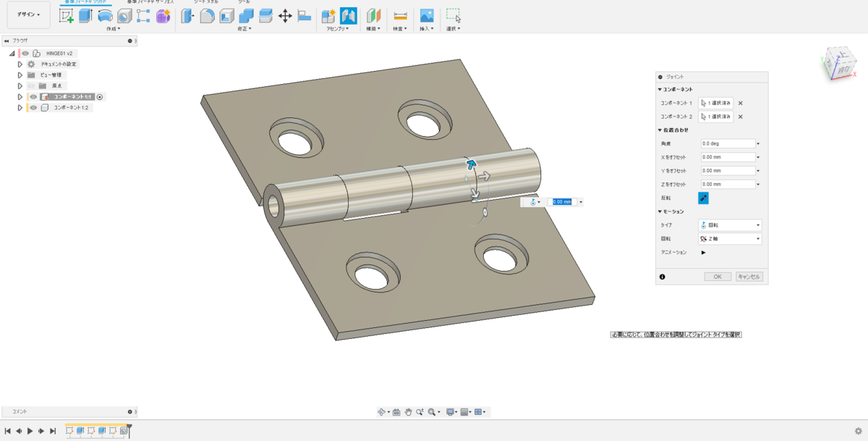This screenshot has height=441, width=868.
Task: Click the Flip (反転) button
Action: point(704,198)
